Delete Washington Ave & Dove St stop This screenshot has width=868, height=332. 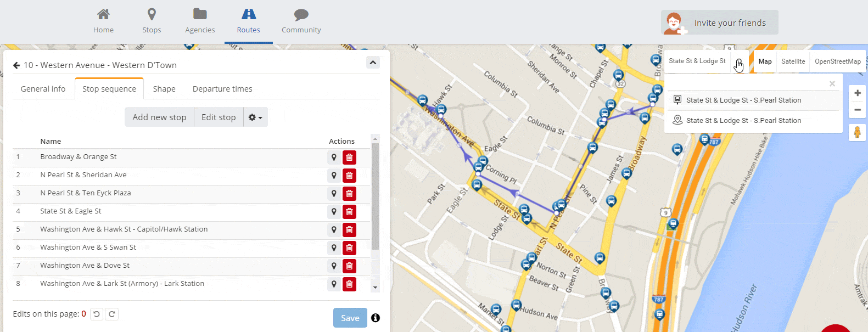(349, 266)
